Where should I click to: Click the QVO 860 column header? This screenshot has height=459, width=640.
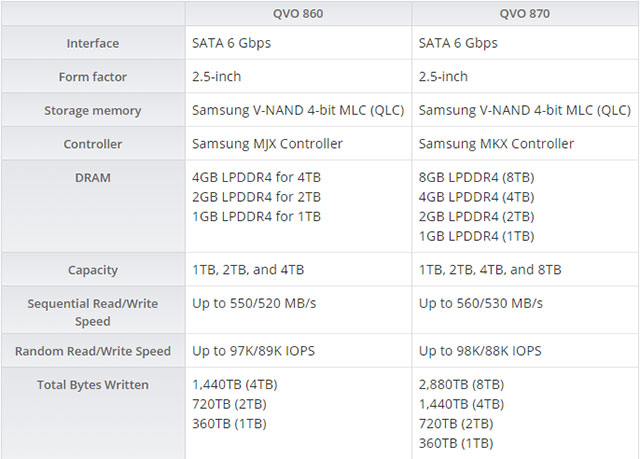[298, 14]
